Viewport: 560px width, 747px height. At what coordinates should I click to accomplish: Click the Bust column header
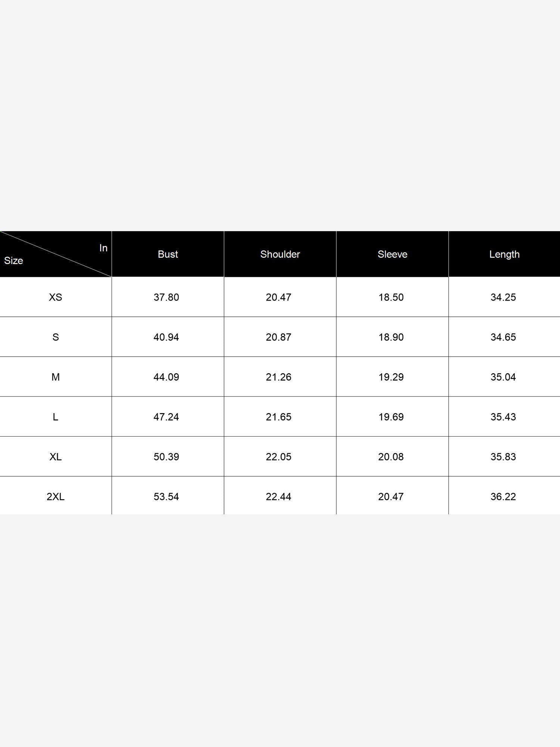point(168,254)
